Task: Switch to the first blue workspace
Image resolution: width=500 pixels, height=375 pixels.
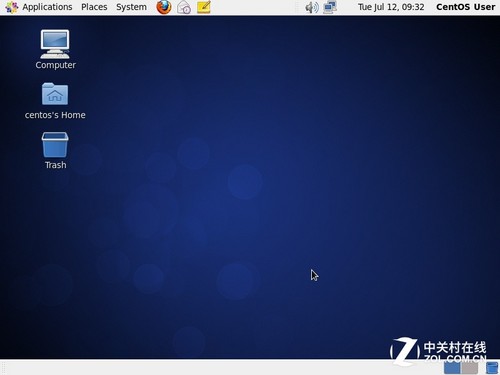Action: (452, 368)
